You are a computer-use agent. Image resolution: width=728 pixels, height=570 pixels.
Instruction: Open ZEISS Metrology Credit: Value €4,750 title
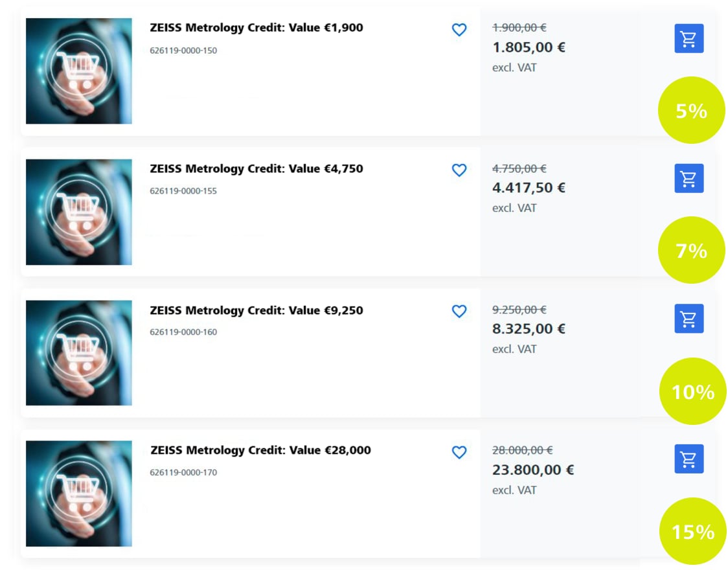[256, 169]
